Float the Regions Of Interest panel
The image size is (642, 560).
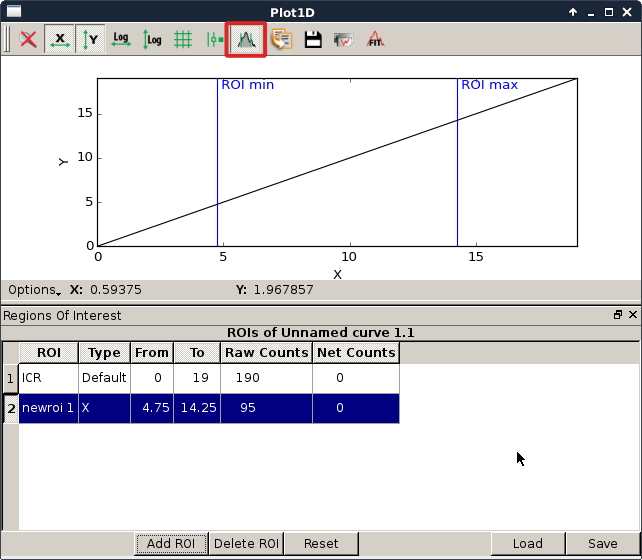click(618, 315)
